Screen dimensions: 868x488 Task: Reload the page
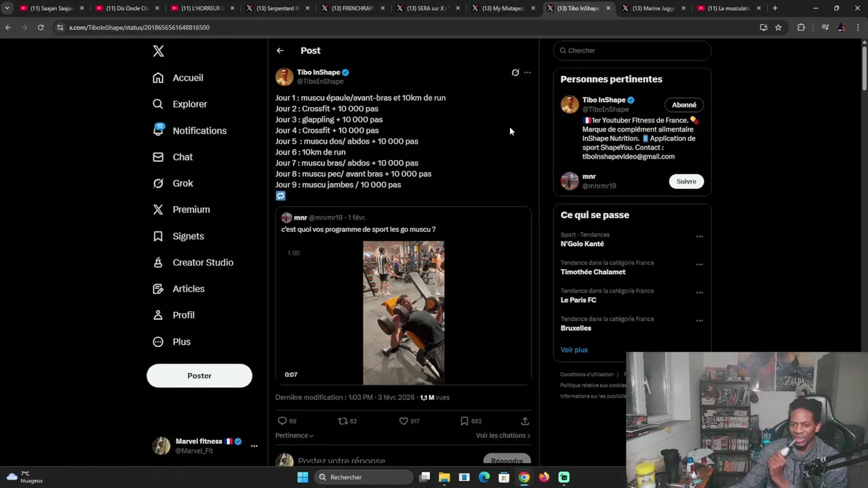click(x=41, y=27)
